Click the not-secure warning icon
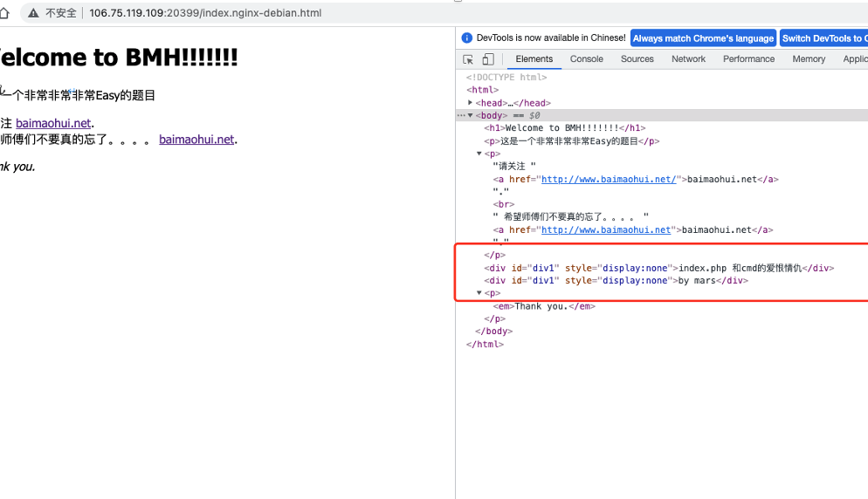 34,13
